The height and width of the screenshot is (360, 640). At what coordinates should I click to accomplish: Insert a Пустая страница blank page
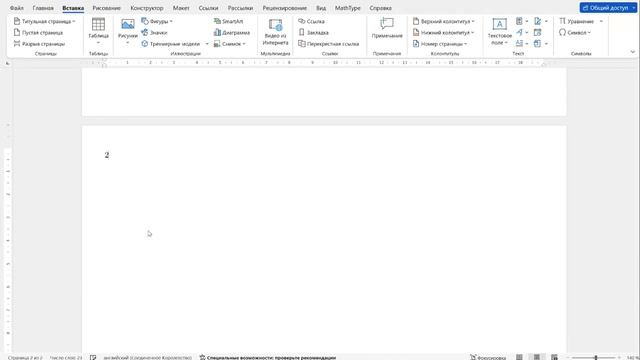point(38,32)
